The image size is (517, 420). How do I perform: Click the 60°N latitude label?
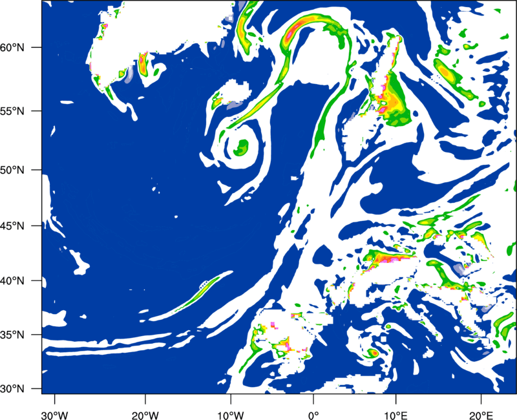pos(12,47)
